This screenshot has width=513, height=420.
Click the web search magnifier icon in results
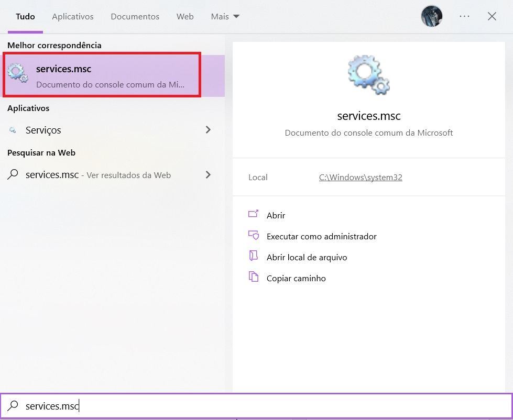click(13, 174)
